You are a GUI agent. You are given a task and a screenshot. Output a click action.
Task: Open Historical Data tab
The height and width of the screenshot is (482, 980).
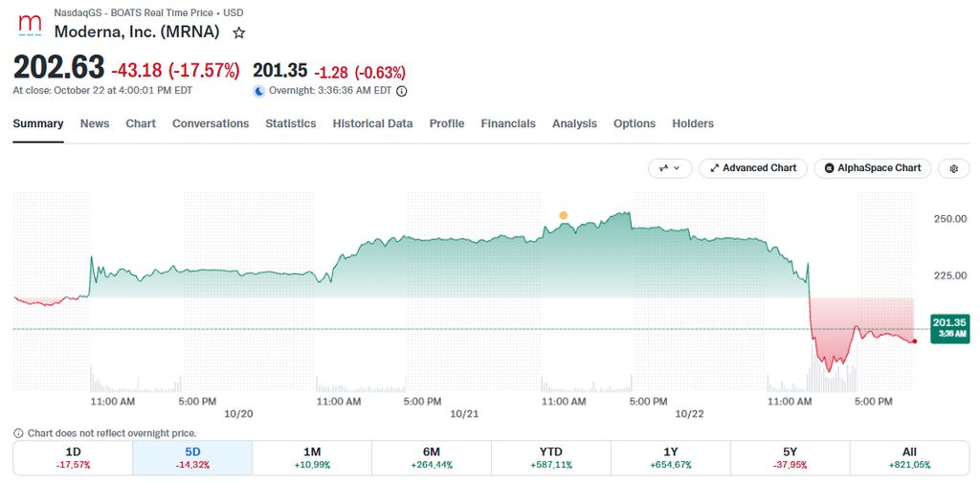coord(372,123)
